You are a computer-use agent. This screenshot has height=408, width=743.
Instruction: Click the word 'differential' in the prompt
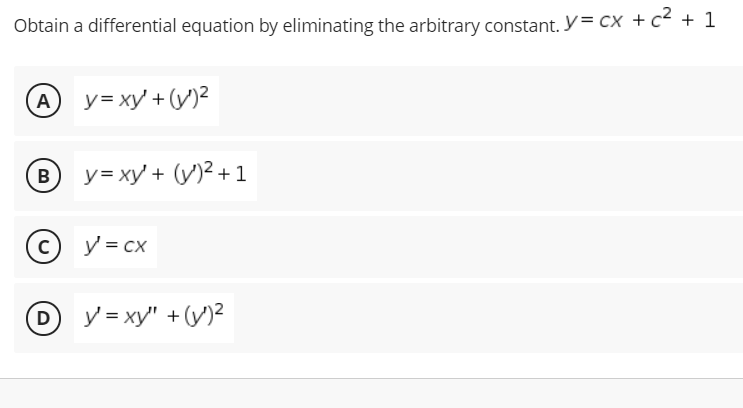(x=133, y=26)
